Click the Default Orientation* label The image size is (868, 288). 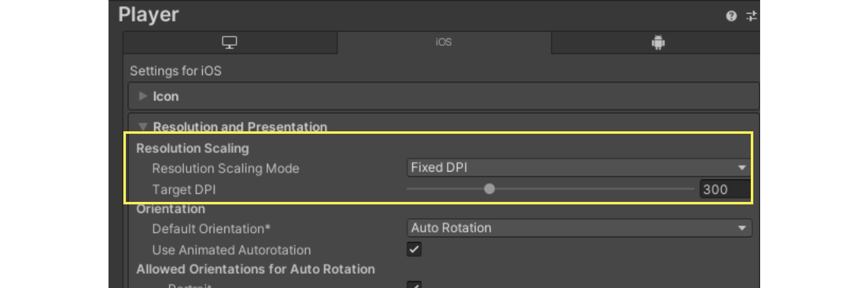[x=211, y=229]
